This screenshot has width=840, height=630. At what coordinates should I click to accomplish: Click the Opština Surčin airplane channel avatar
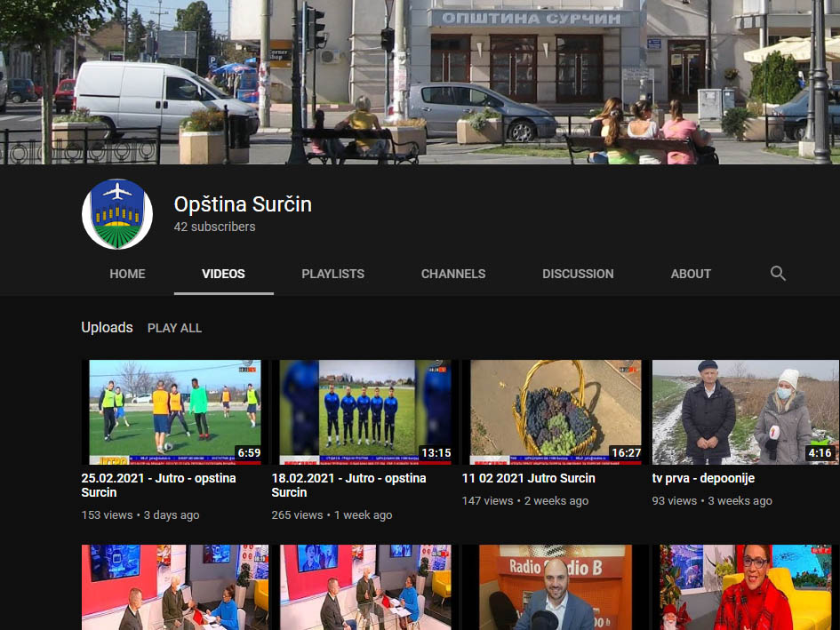[x=117, y=214]
